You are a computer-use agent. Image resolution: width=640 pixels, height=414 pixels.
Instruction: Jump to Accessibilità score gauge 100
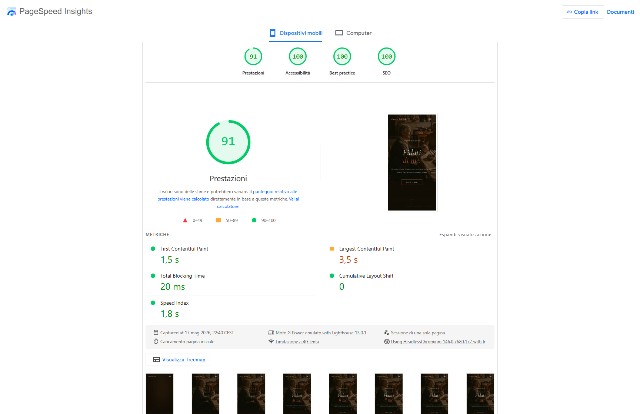(x=298, y=56)
